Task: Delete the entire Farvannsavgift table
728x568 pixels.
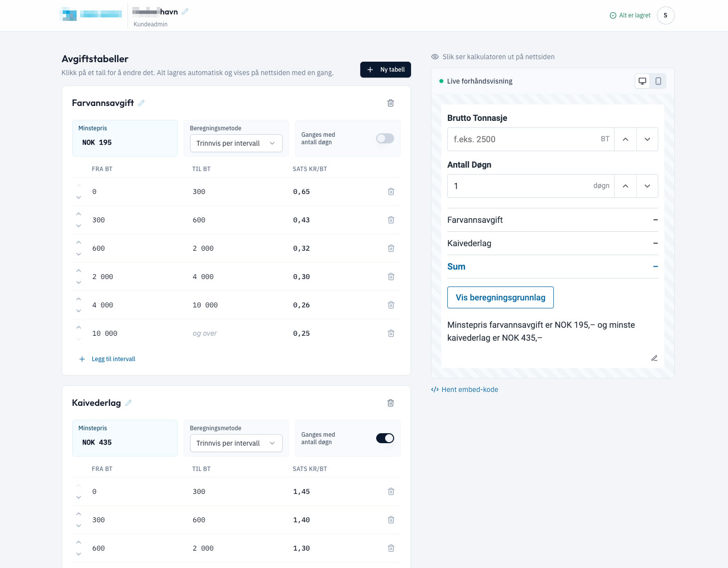Action: pos(391,103)
